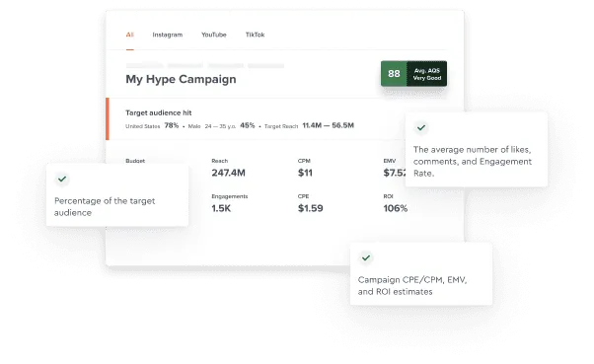Click the CPM value $11
Screen dimensions: 594x364
pos(305,173)
